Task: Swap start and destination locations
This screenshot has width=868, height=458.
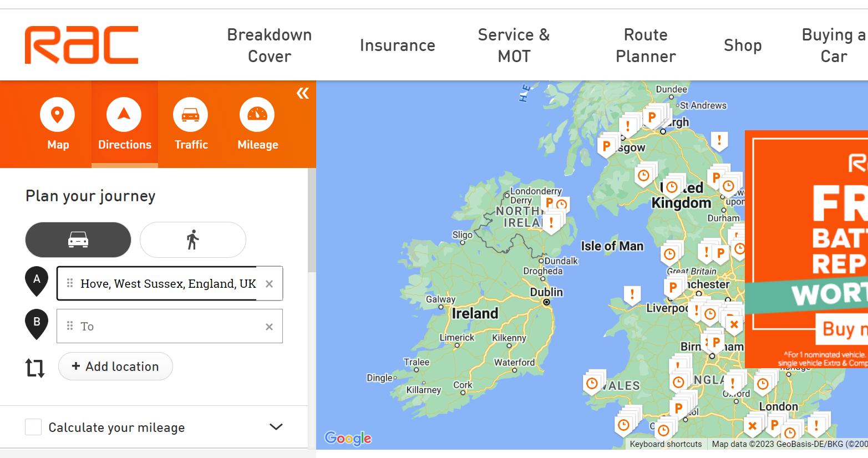Action: coord(35,368)
